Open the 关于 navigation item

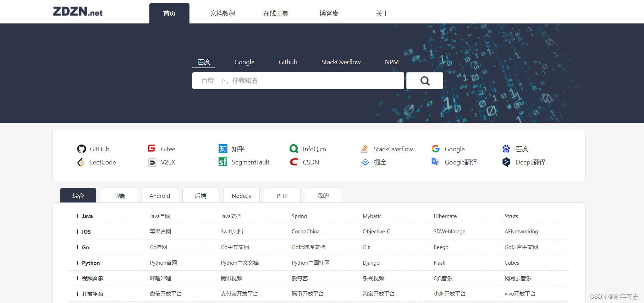382,13
